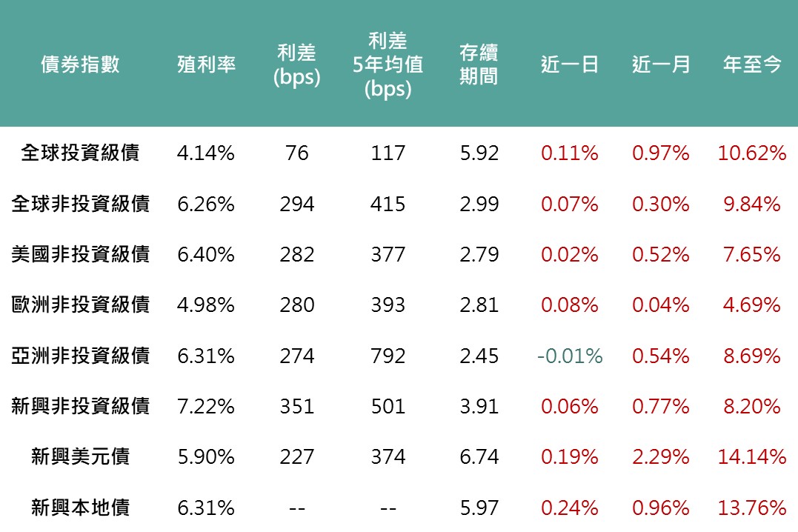Screen dimensions: 798x532
Task: Click the 全球投資級債 row label
Action: tap(80, 153)
